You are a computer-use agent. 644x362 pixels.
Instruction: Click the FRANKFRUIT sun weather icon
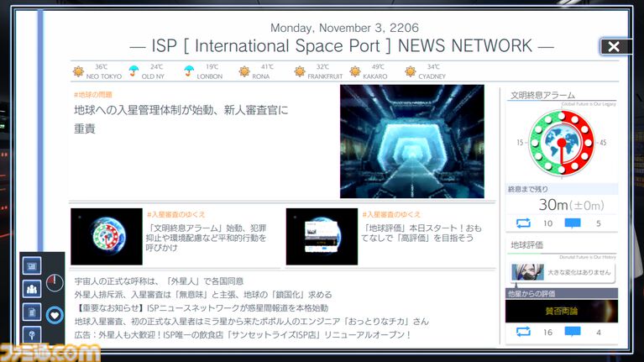tap(300, 71)
